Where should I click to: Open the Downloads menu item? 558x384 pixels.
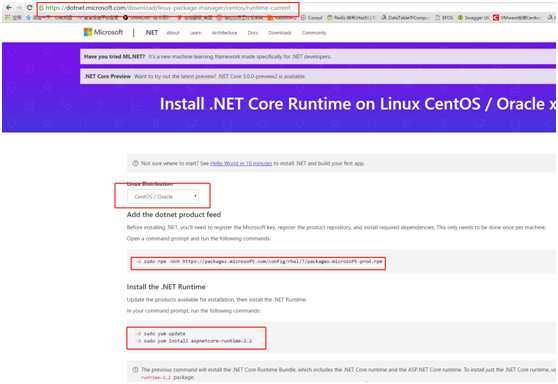(280, 33)
